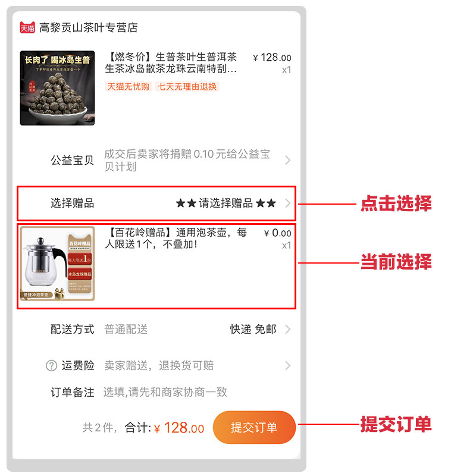This screenshot has width=476, height=476.
Task: Expand the 公益宝贝 row chevron
Action: (x=288, y=160)
